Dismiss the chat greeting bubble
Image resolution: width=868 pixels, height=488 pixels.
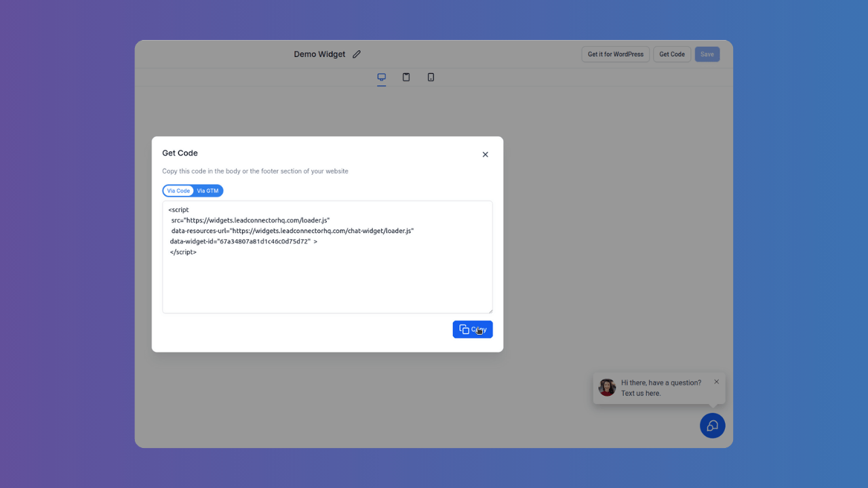(717, 382)
